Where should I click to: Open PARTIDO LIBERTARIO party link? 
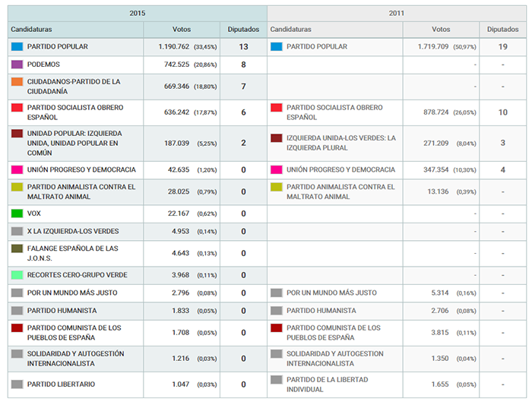(61, 384)
